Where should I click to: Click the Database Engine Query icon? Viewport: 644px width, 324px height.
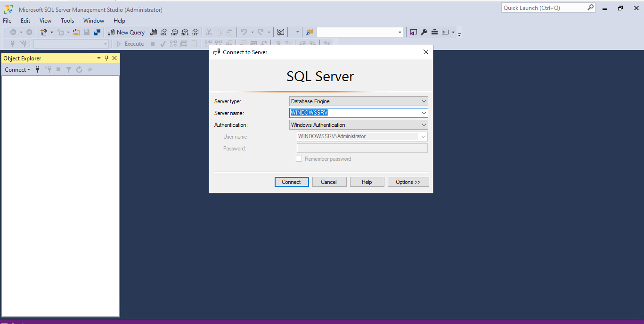(154, 32)
